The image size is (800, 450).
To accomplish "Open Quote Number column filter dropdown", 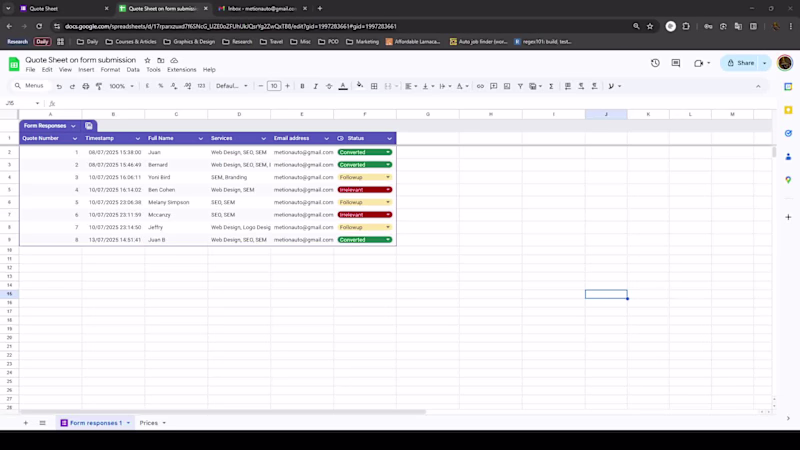I will (74, 138).
